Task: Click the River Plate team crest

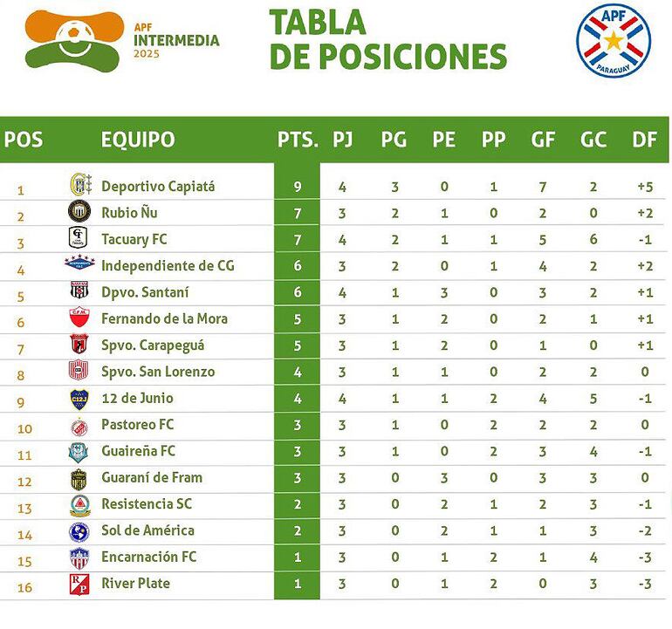Action: tap(79, 584)
